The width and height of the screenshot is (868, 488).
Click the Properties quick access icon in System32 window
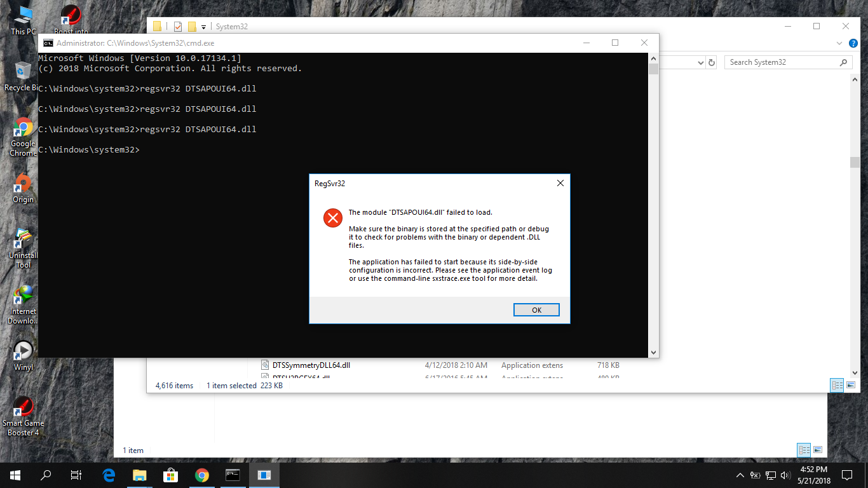click(x=178, y=26)
